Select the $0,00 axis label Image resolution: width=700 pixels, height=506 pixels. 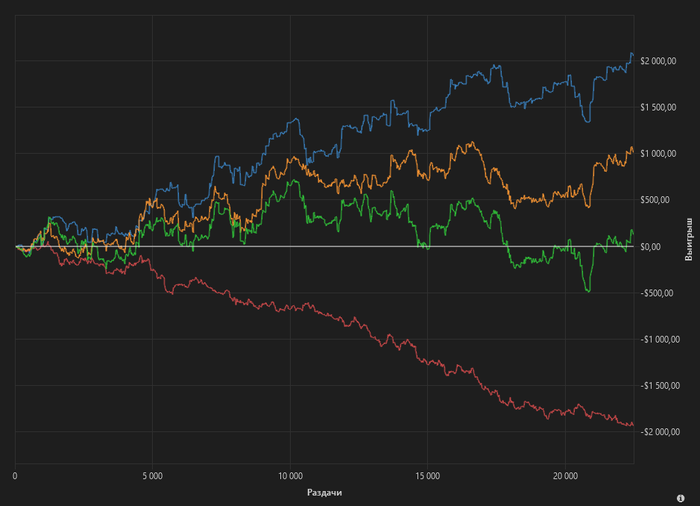pyautogui.click(x=651, y=247)
